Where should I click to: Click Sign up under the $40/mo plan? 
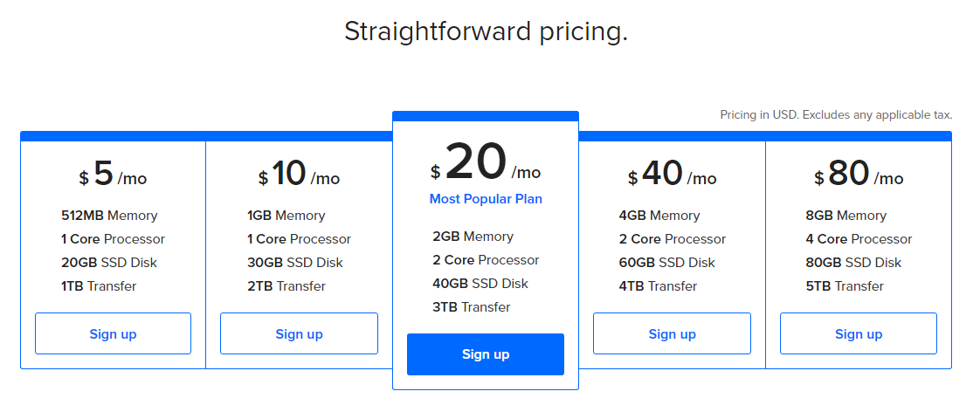(x=672, y=333)
